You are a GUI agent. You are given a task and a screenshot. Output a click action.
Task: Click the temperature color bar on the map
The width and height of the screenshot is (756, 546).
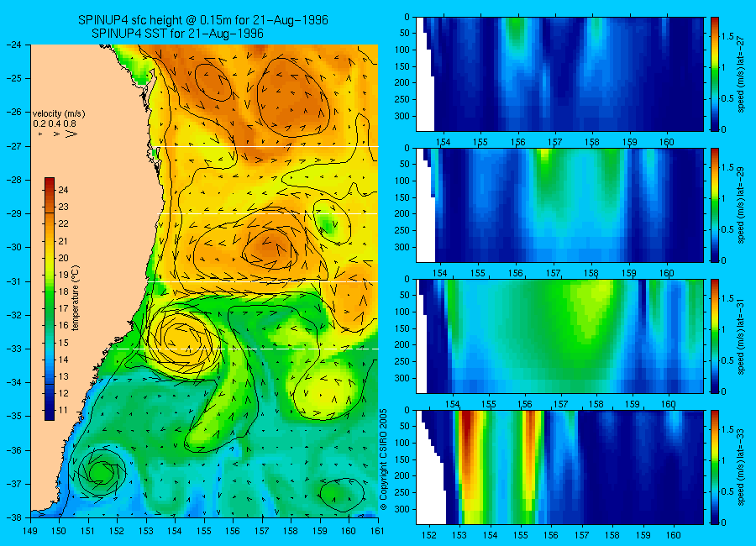coord(50,298)
